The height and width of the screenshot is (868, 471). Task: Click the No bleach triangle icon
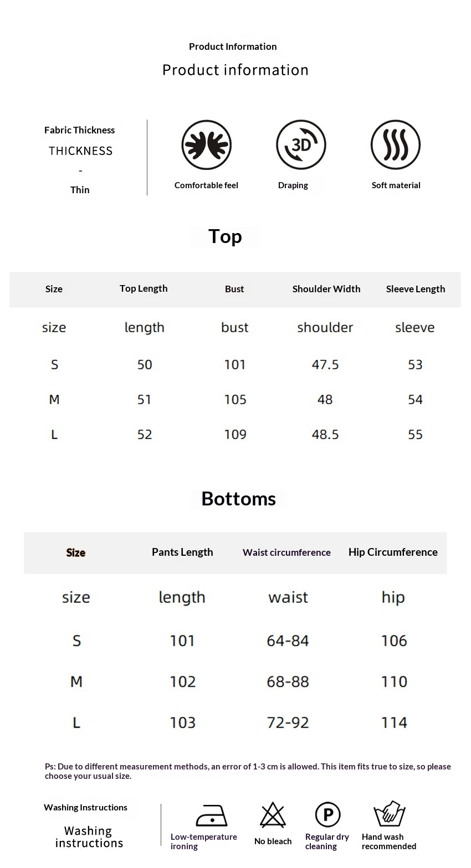pyautogui.click(x=273, y=816)
